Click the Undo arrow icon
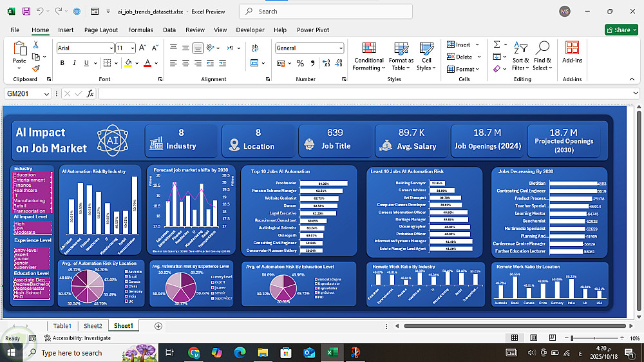 pos(40,12)
